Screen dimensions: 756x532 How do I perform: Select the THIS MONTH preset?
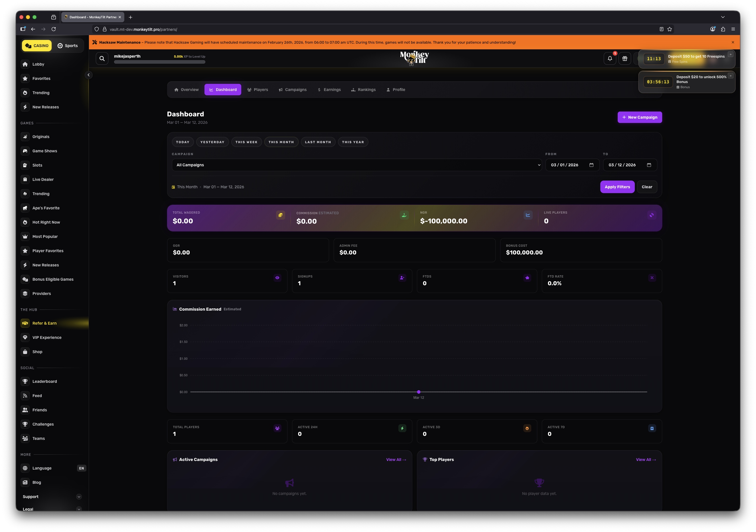click(x=281, y=142)
